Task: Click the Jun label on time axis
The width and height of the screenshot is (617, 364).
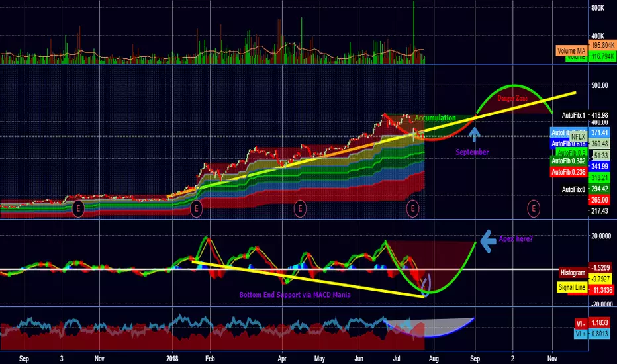Action: (x=358, y=359)
